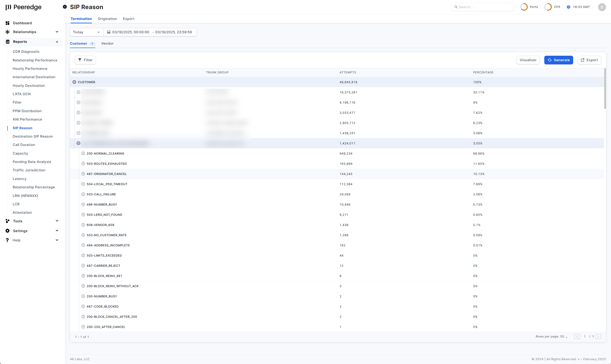Click the calendar icon in date range

pos(108,32)
